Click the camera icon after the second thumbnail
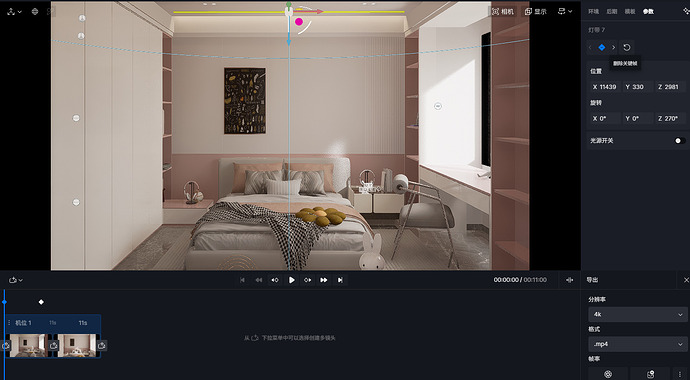Screen dimensions: 690x380 tap(102, 346)
